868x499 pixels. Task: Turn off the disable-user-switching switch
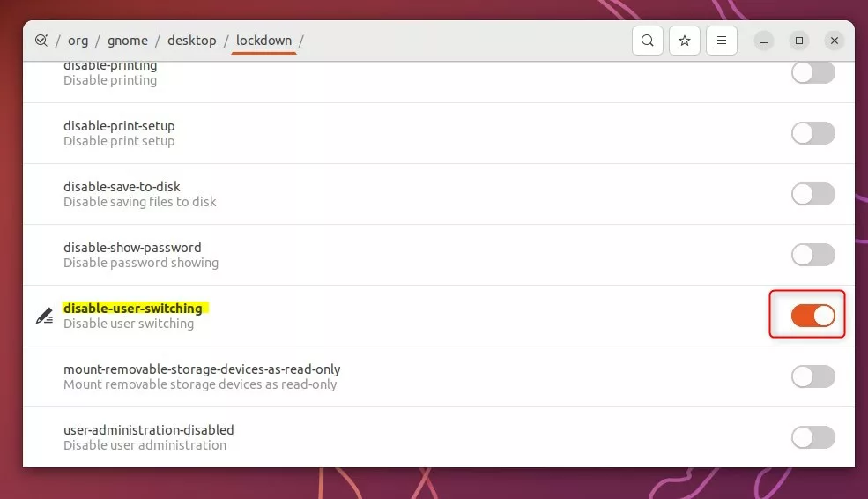point(812,316)
